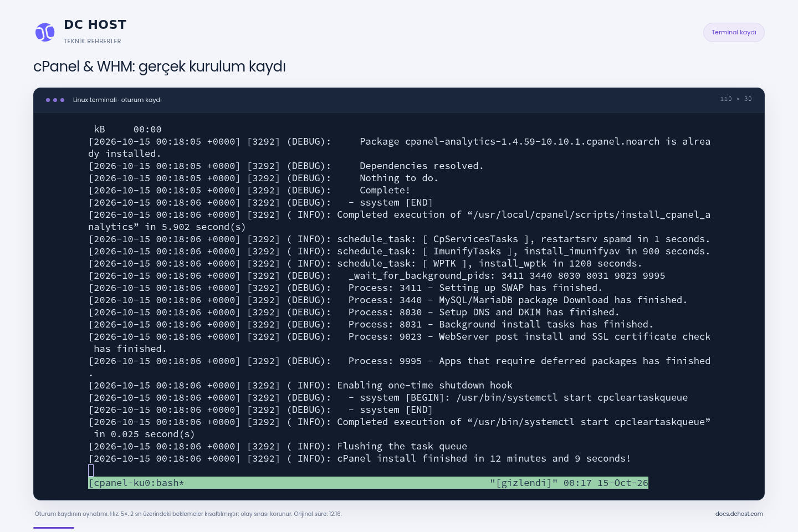Click the 'Complete!' log line
This screenshot has width=798, height=532.
tap(249, 190)
